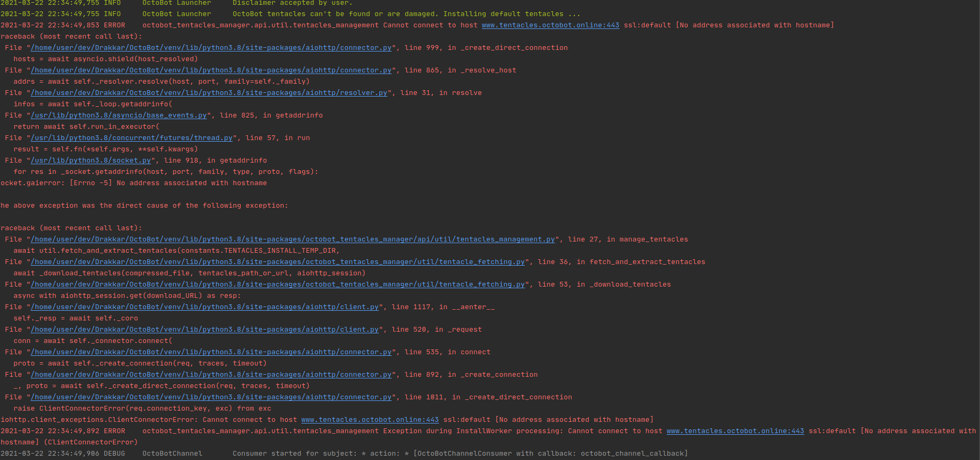
Task: Open the host link in the ClientConnectorError line
Action: (x=370, y=420)
